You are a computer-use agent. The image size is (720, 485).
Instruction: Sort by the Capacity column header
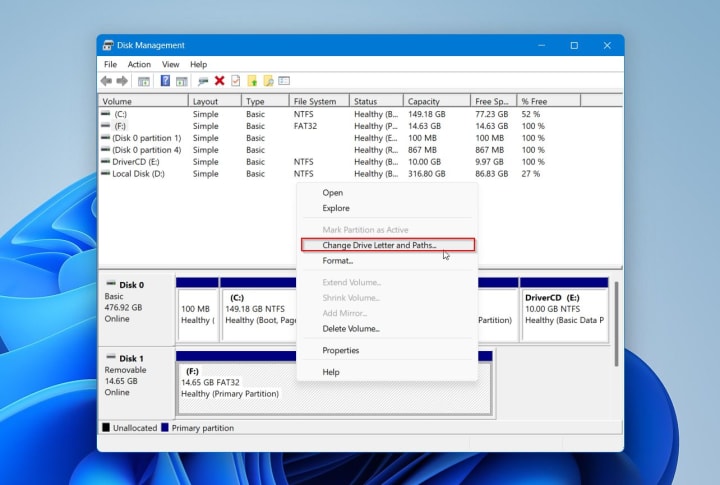tap(437, 101)
